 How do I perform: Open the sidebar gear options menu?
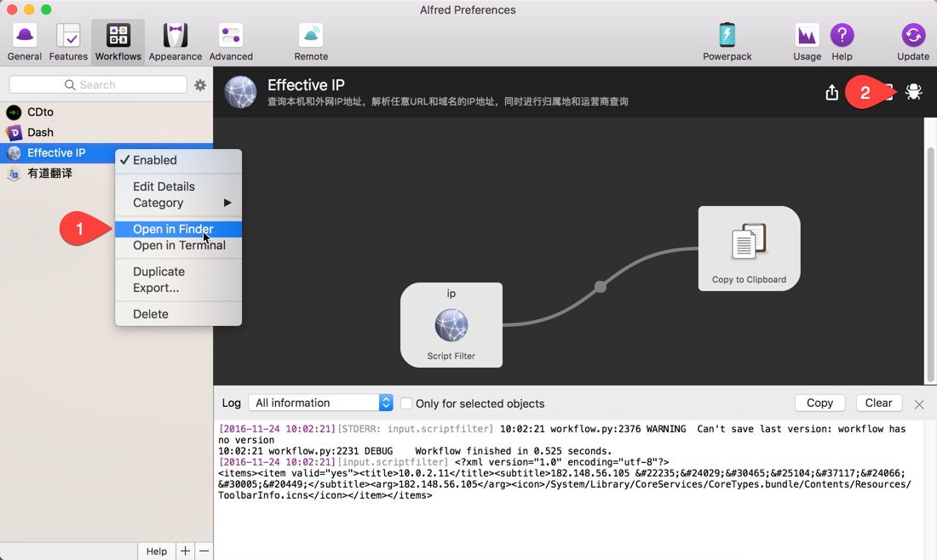(200, 85)
